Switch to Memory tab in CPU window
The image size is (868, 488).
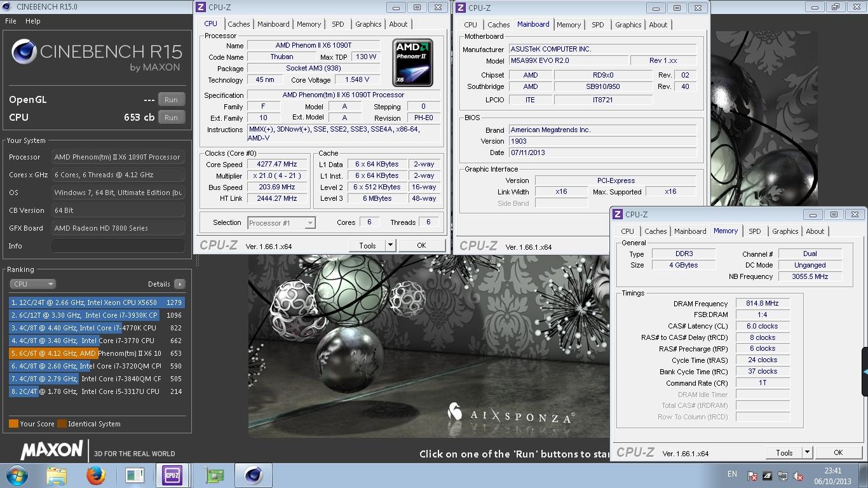(x=309, y=24)
